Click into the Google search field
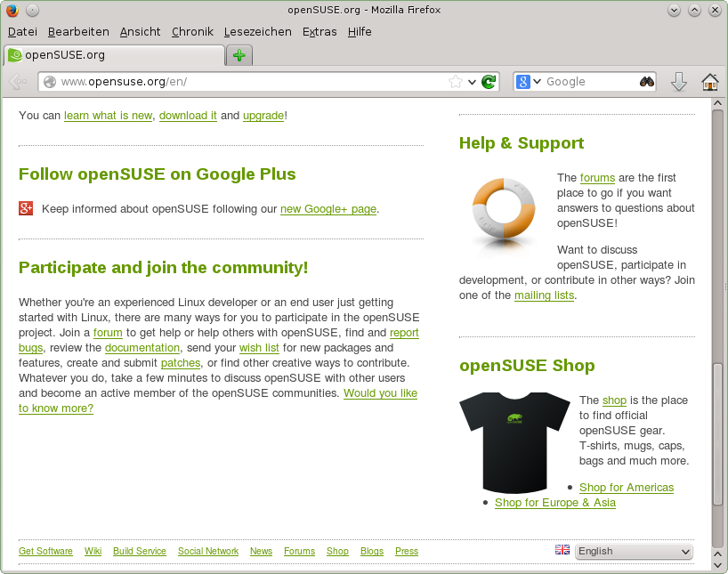The image size is (728, 574). 587,82
